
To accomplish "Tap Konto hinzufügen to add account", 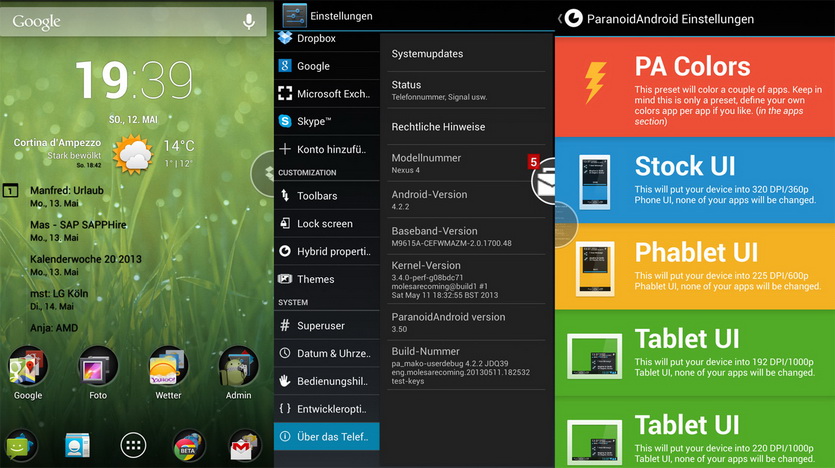I will (326, 149).
